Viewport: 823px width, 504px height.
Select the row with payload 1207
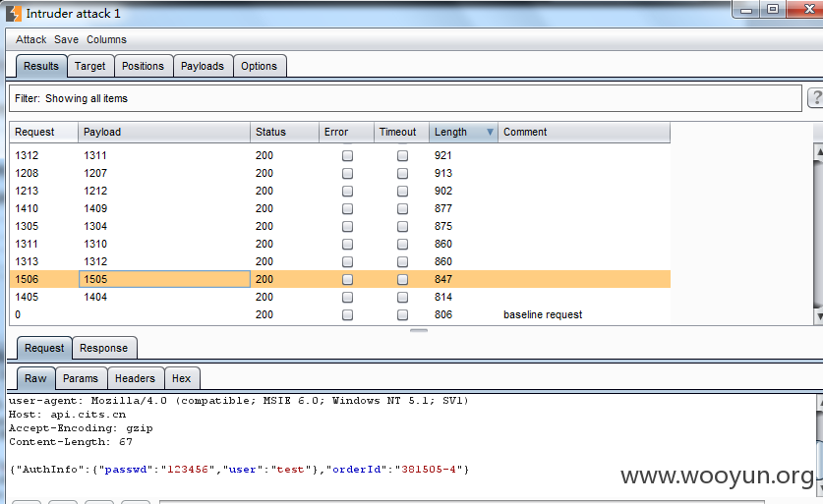340,173
